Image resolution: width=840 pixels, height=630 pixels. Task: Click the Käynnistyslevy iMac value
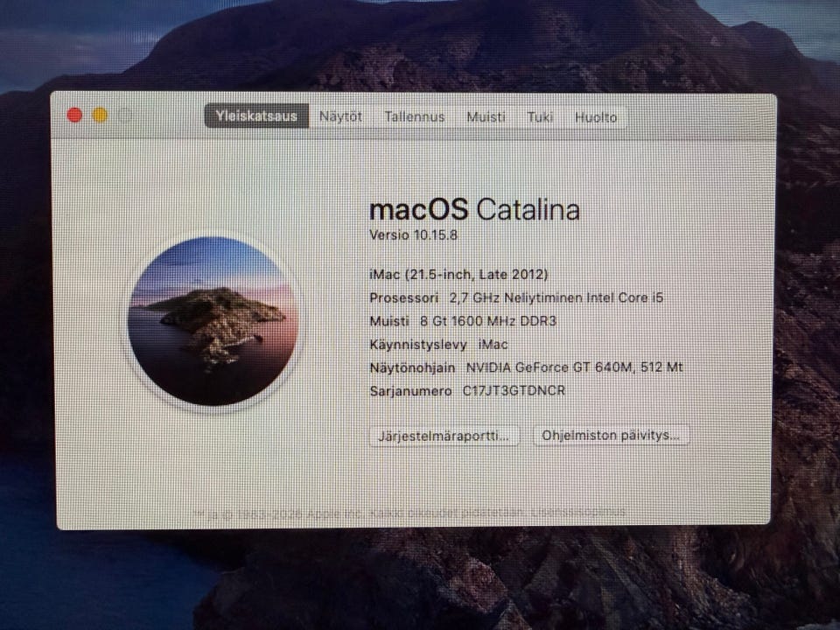tap(493, 345)
